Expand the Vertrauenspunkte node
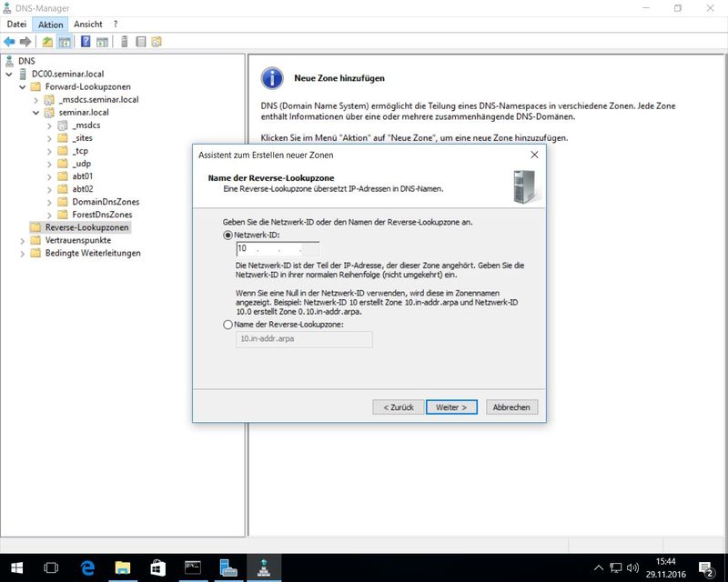728x582 pixels. [22, 241]
